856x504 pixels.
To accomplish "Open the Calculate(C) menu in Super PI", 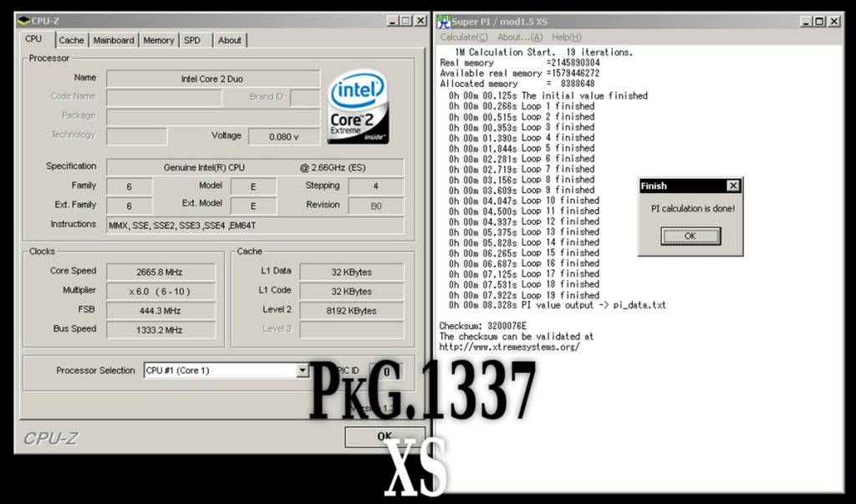I will point(464,37).
